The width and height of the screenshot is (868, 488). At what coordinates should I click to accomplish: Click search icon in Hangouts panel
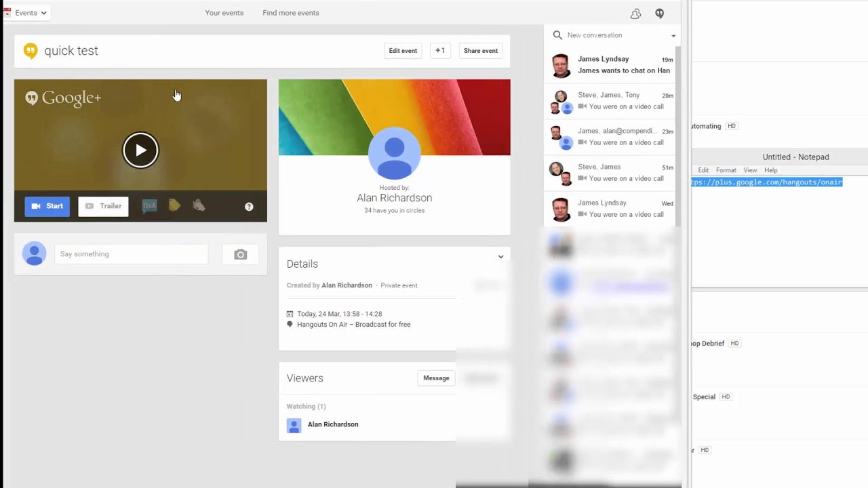coord(557,35)
